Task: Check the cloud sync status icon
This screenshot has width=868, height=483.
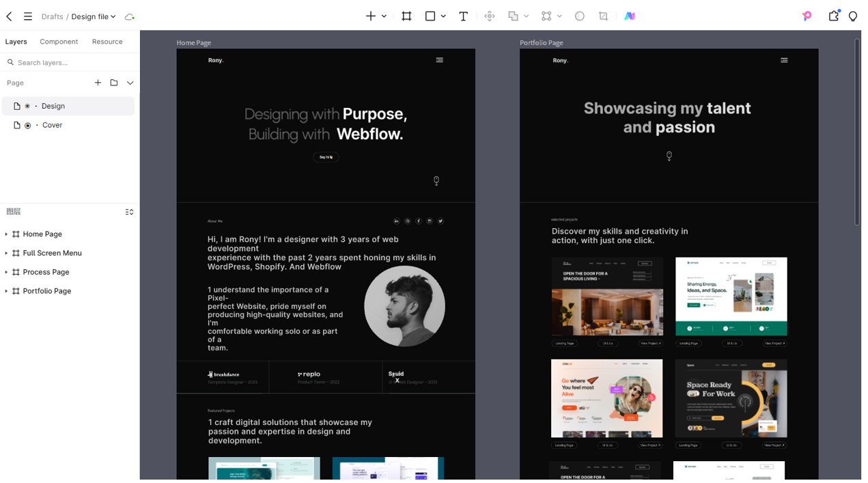Action: pyautogui.click(x=129, y=16)
